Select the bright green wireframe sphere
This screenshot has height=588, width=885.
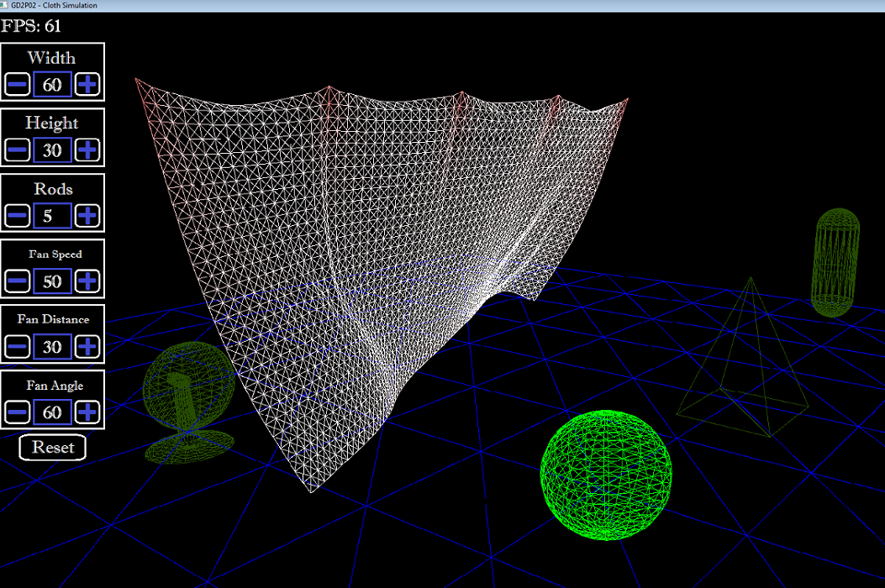(x=606, y=475)
